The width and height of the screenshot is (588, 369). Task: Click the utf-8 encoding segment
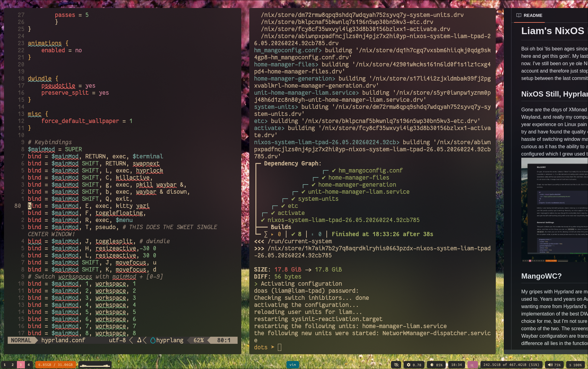pos(117,340)
